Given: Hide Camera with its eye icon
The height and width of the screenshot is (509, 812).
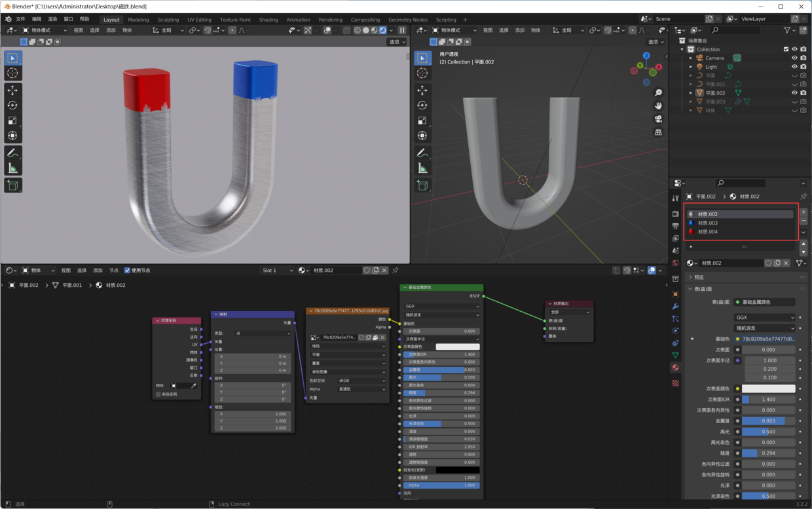Looking at the screenshot, I should tap(794, 58).
